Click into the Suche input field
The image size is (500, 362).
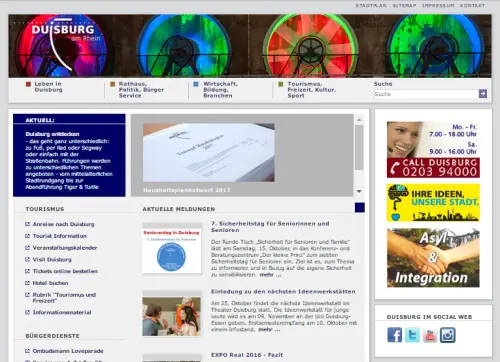pos(426,94)
